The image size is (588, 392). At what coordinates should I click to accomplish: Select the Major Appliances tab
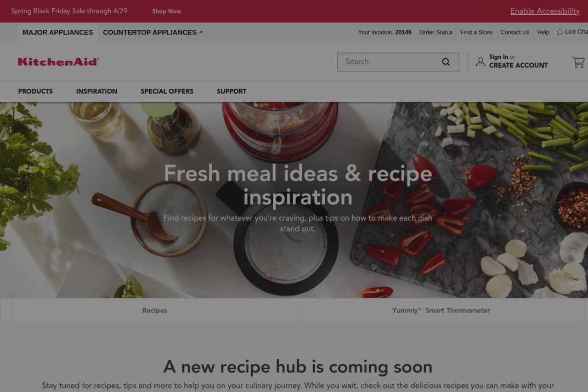point(58,32)
